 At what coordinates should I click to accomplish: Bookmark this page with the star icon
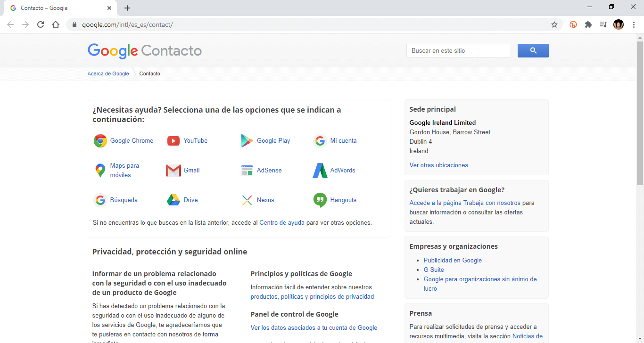[x=554, y=24]
